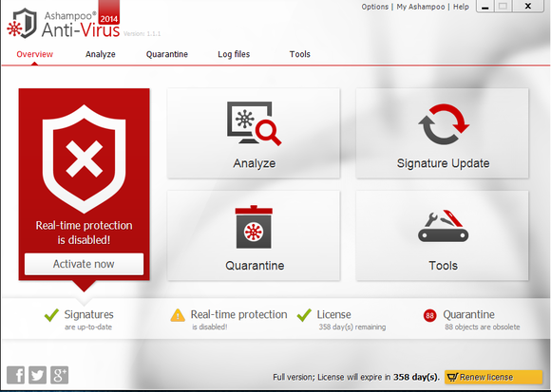Switch to the Quarantine tab
The image size is (551, 392).
tap(167, 54)
